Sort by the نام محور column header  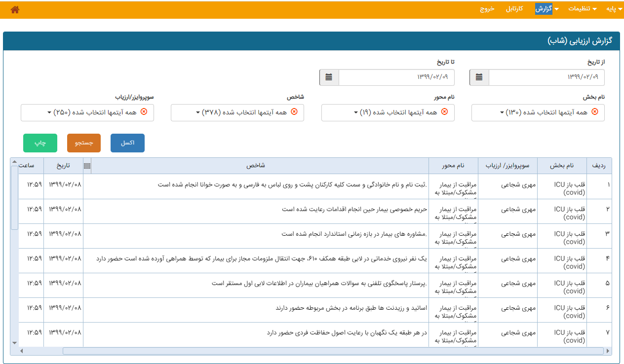click(x=453, y=166)
